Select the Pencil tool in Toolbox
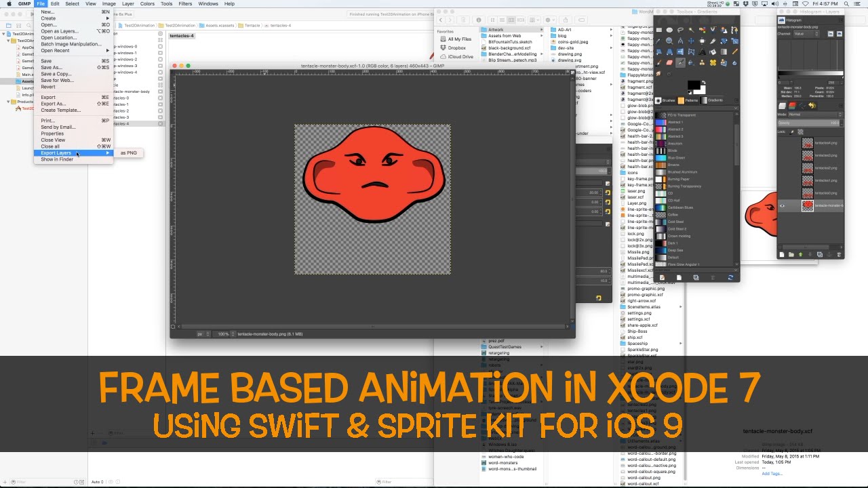The height and width of the screenshot is (488, 868). point(734,52)
